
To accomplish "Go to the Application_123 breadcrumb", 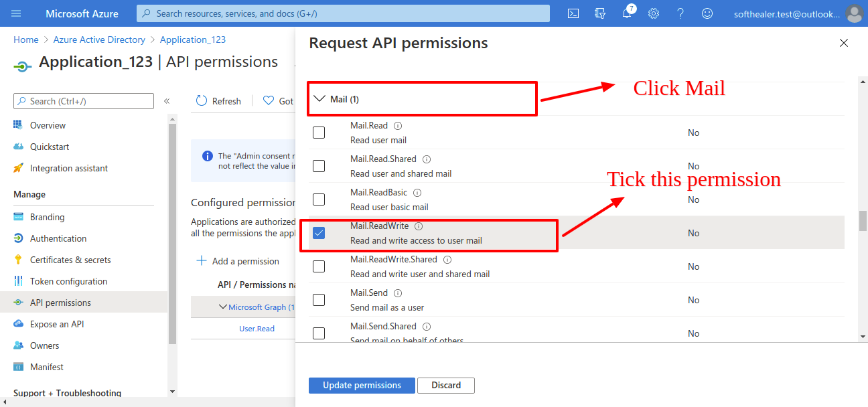I will [193, 39].
